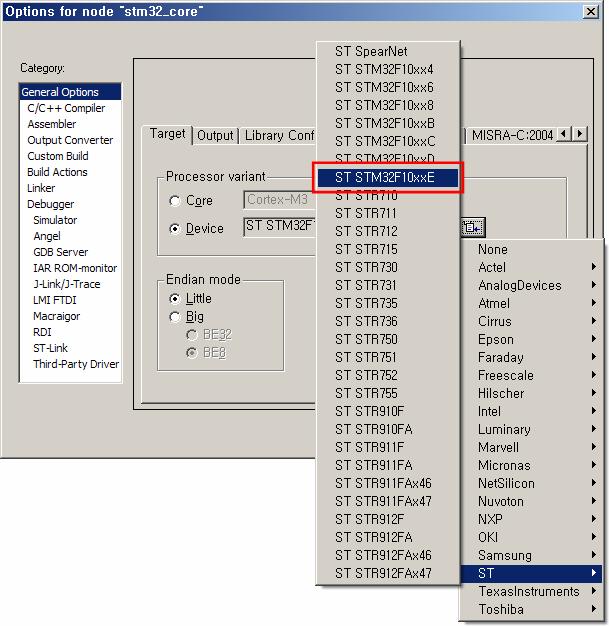Expand the AnalogDevices vendor submenu
This screenshot has width=609, height=626.
(x=532, y=285)
